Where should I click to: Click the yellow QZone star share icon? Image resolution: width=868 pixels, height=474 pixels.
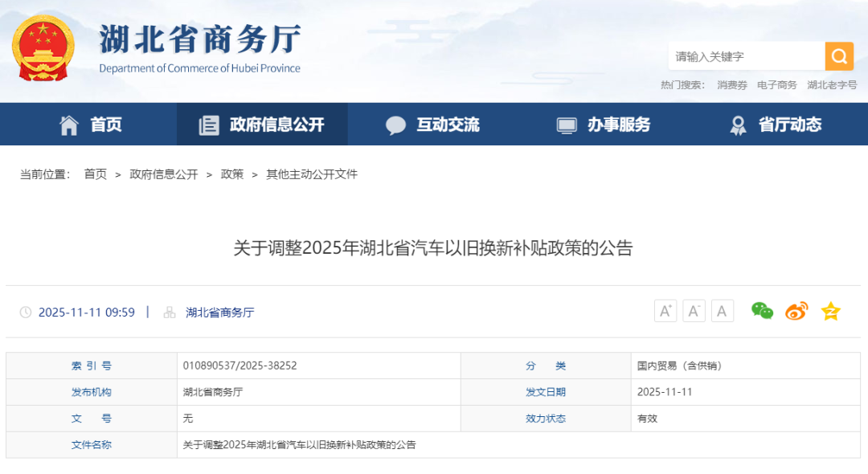click(x=829, y=311)
